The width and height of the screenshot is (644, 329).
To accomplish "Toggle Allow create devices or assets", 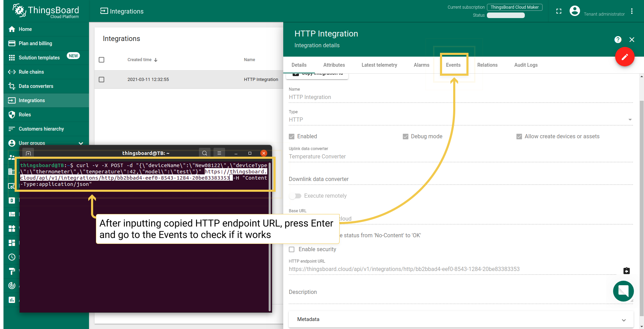I will (x=519, y=137).
